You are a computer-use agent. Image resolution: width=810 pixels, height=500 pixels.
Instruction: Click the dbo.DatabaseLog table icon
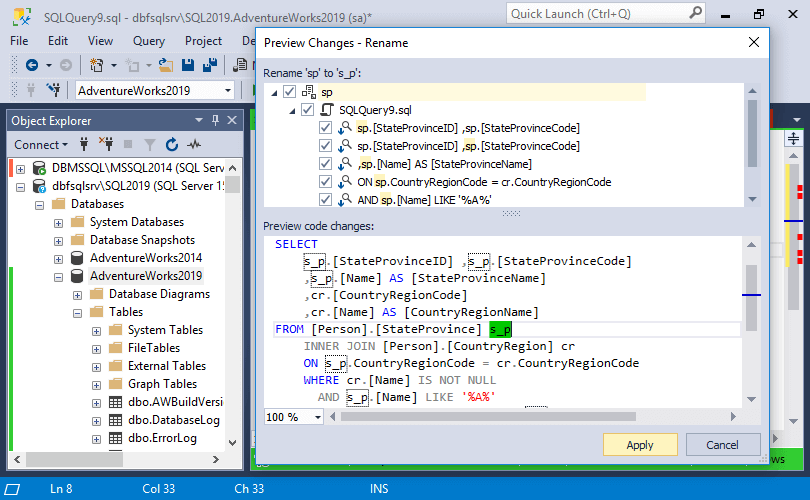click(115, 420)
